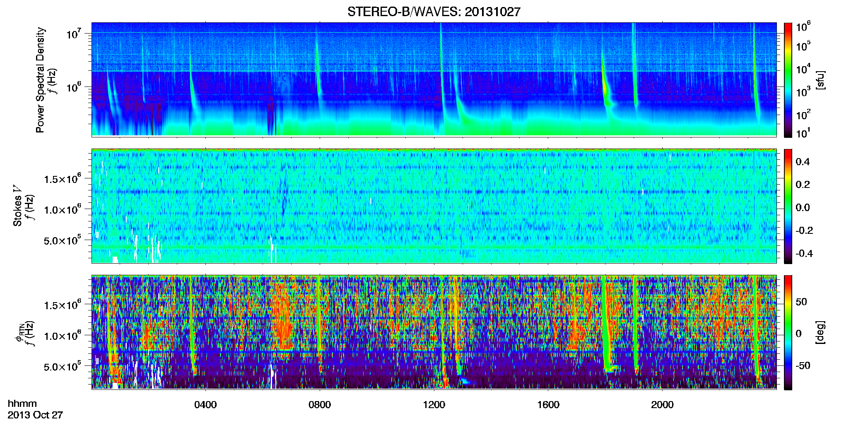Click 1.0×10^6 tick on φ RTN axis
Screen dimensions: 868x447
[63, 336]
